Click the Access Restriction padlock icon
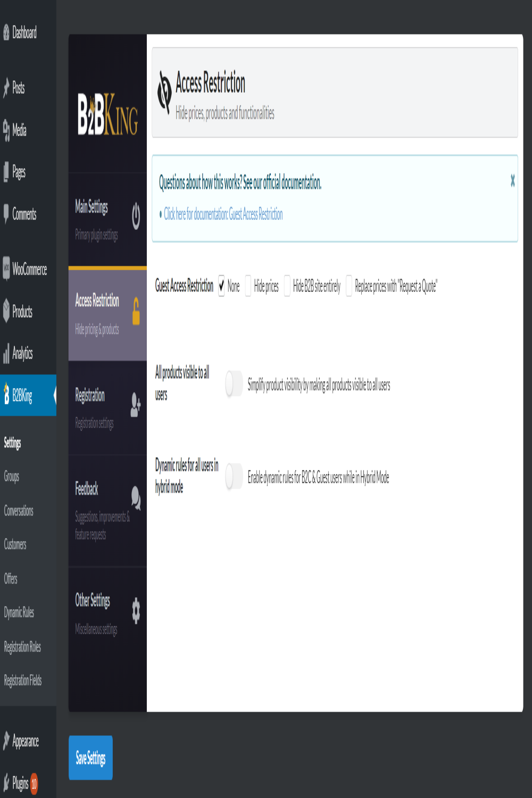This screenshot has height=798, width=532. (136, 311)
